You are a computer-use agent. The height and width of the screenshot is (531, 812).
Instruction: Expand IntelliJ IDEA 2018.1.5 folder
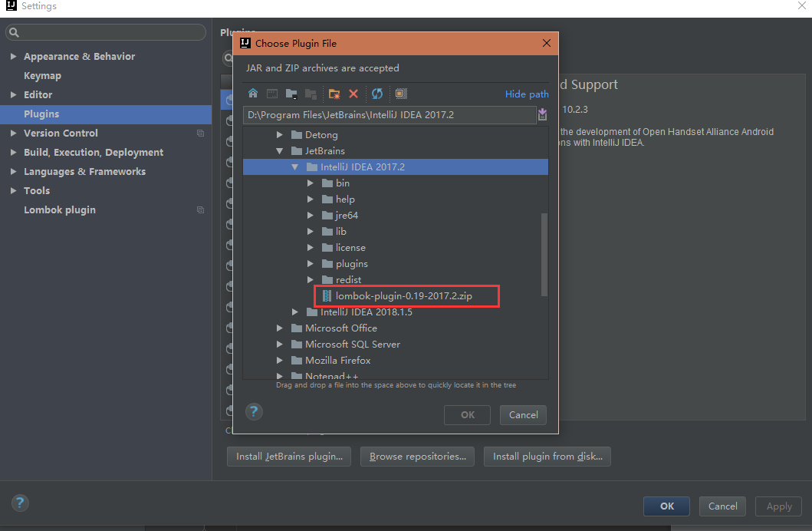[x=294, y=312]
